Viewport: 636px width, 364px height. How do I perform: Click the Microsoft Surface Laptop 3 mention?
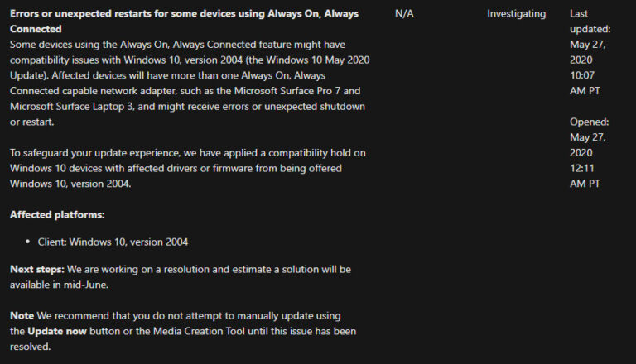[71, 106]
